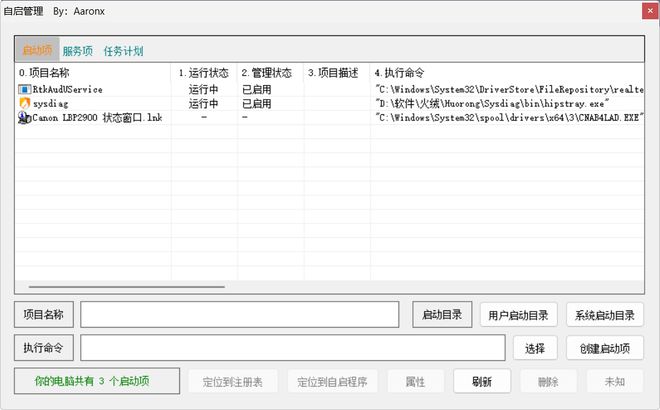Click the 未知 button
This screenshot has width=660, height=410.
pyautogui.click(x=615, y=382)
